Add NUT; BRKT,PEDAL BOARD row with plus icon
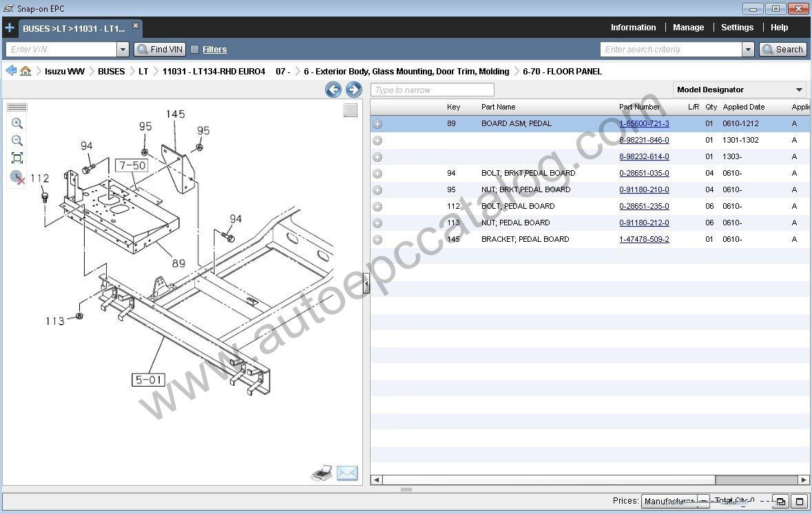Screen dimensions: 812x514 tap(377, 190)
